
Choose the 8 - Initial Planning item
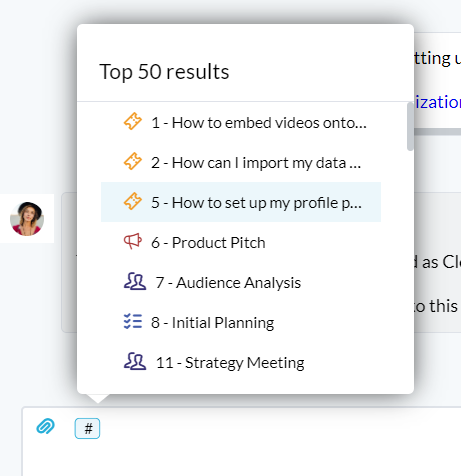[x=241, y=322]
